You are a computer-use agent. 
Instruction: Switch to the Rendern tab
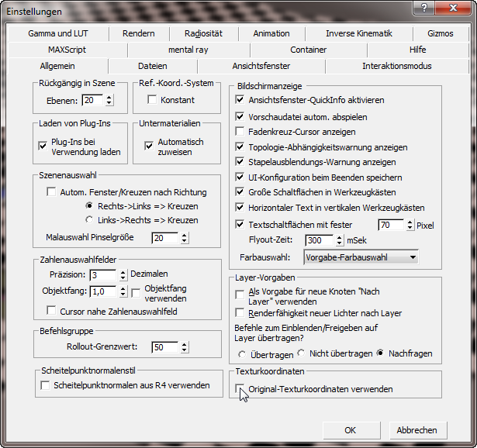139,33
